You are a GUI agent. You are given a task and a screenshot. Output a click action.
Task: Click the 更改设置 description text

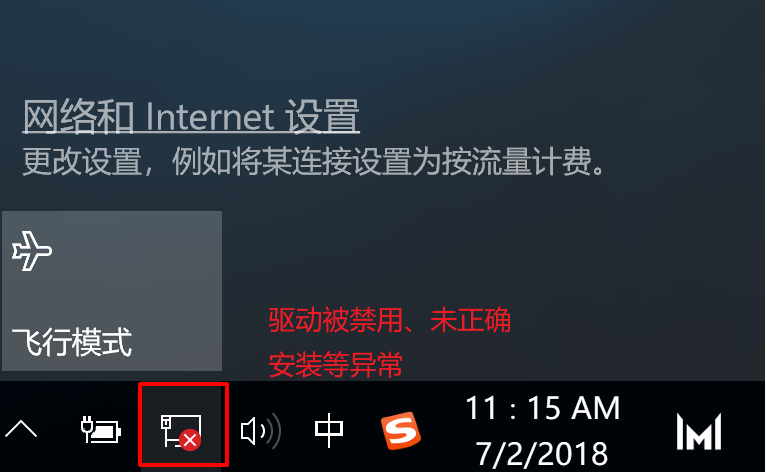click(x=314, y=161)
